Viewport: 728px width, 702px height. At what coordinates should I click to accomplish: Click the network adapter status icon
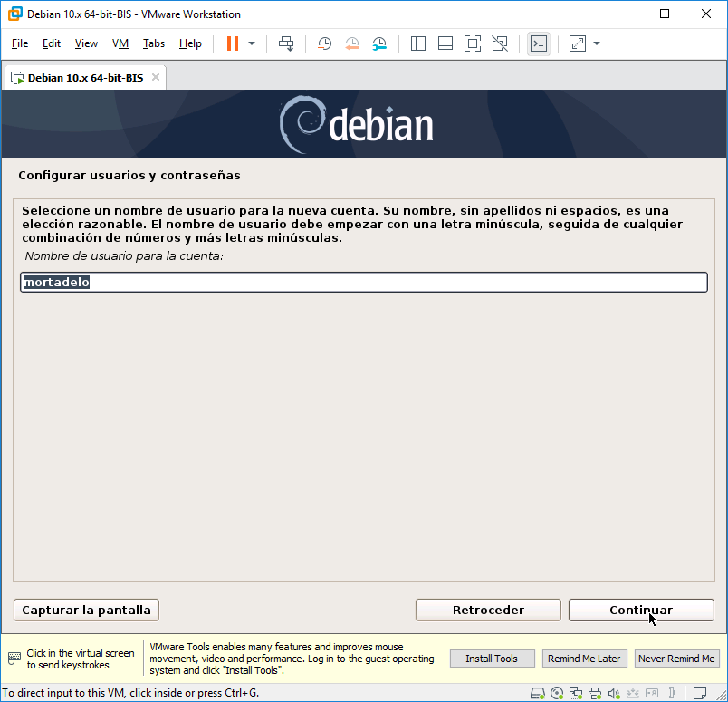(576, 694)
